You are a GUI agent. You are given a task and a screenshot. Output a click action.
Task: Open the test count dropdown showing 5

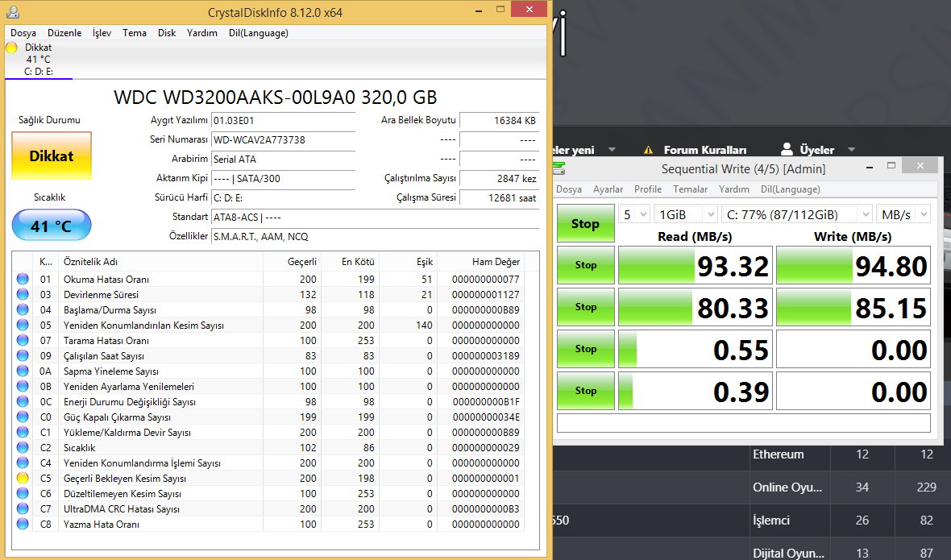(x=633, y=214)
